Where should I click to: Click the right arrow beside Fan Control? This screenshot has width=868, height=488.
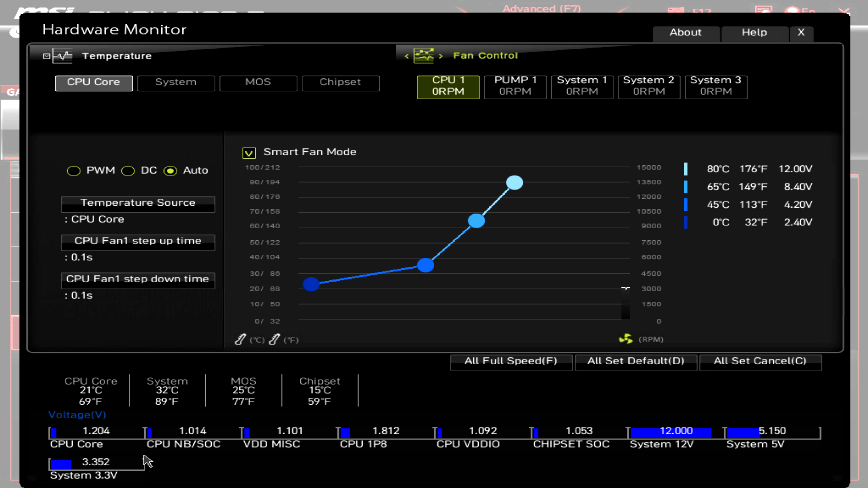click(x=441, y=56)
